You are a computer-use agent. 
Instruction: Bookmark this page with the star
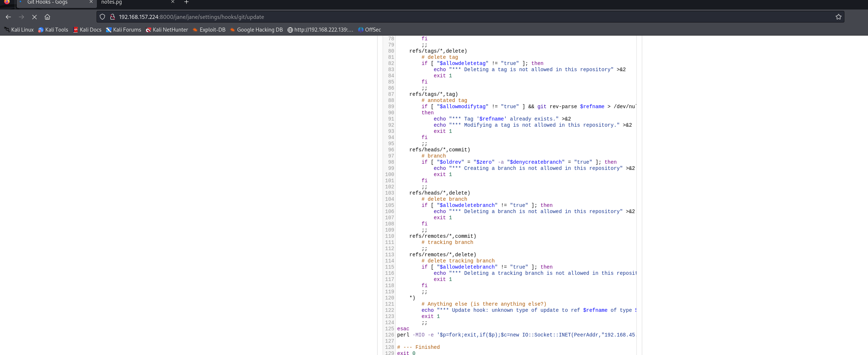(838, 17)
